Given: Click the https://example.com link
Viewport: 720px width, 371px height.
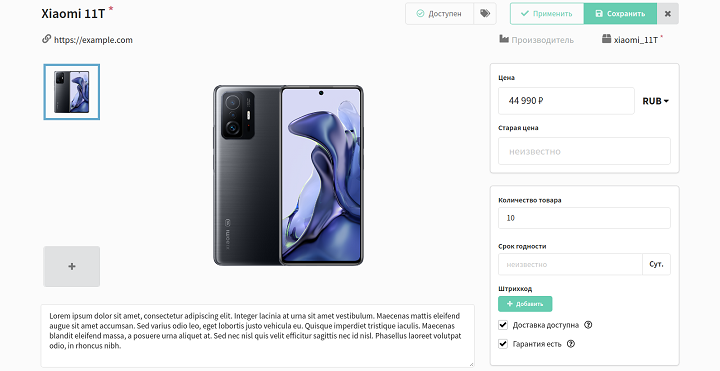Looking at the screenshot, I should tap(93, 40).
